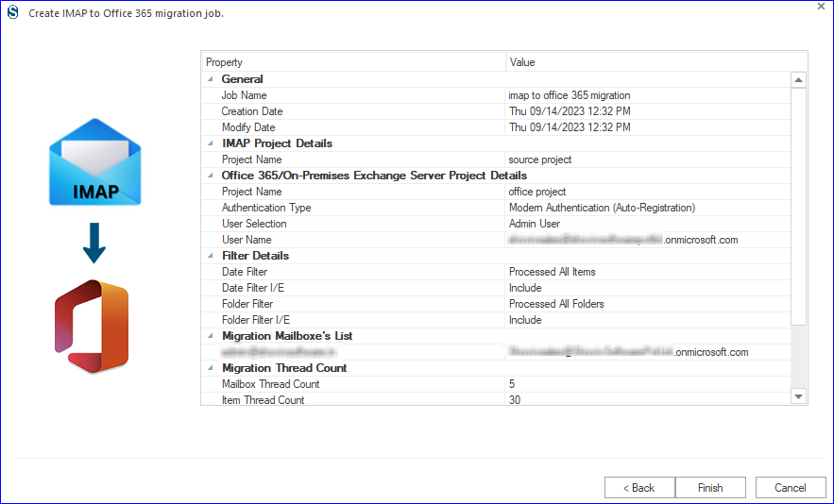Screen dimensions: 834x504
Task: Collapse the Filter Details section
Action: point(211,256)
